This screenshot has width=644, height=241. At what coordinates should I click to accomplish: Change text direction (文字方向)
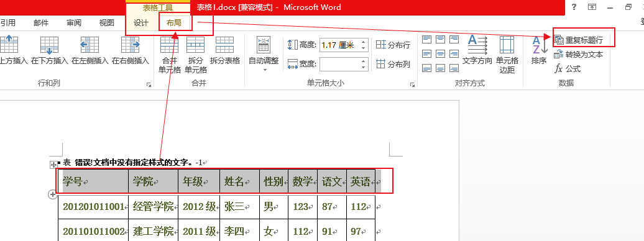click(477, 50)
